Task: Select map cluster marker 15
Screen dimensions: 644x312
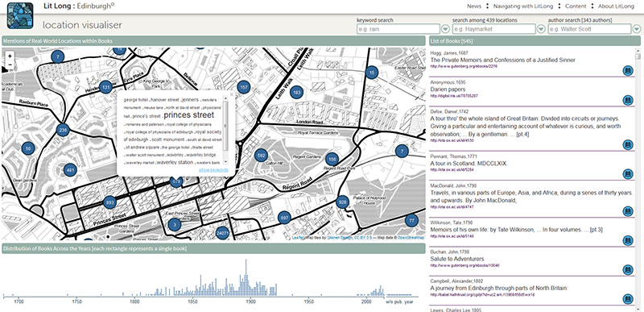Action: coord(372,73)
